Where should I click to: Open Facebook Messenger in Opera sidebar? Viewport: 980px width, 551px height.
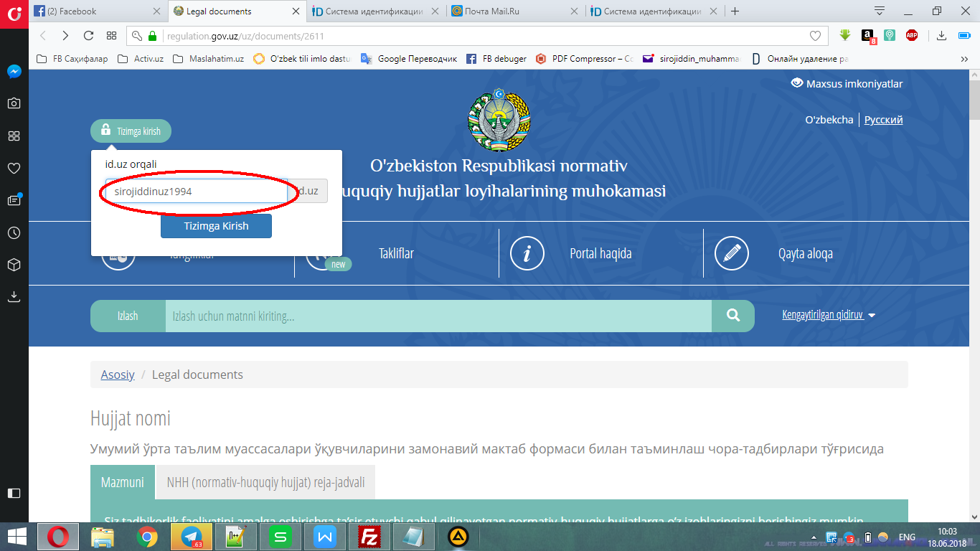14,72
